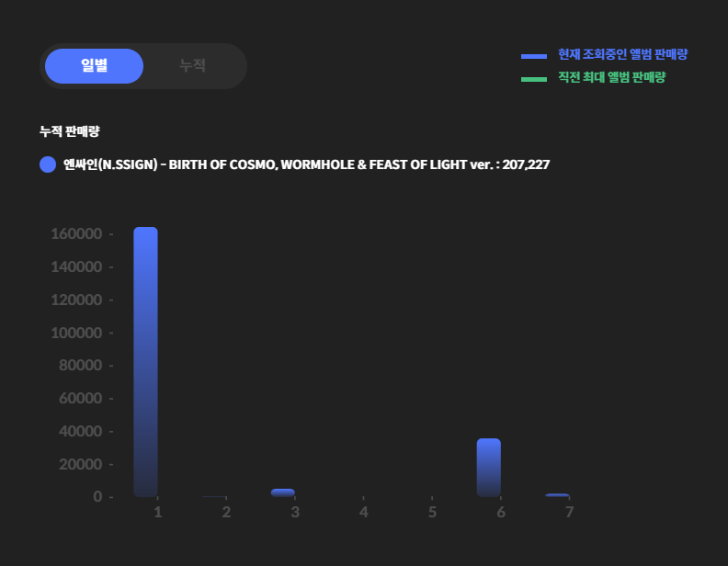Click the 20000 y-axis label
The height and width of the screenshot is (566, 728).
pos(80,464)
